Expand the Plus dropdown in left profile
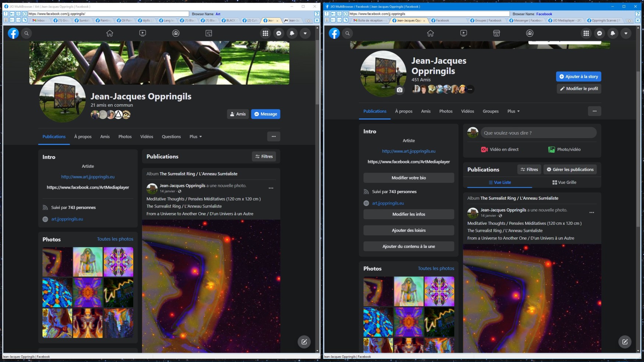Viewport: 644px width, 362px height. pos(195,137)
